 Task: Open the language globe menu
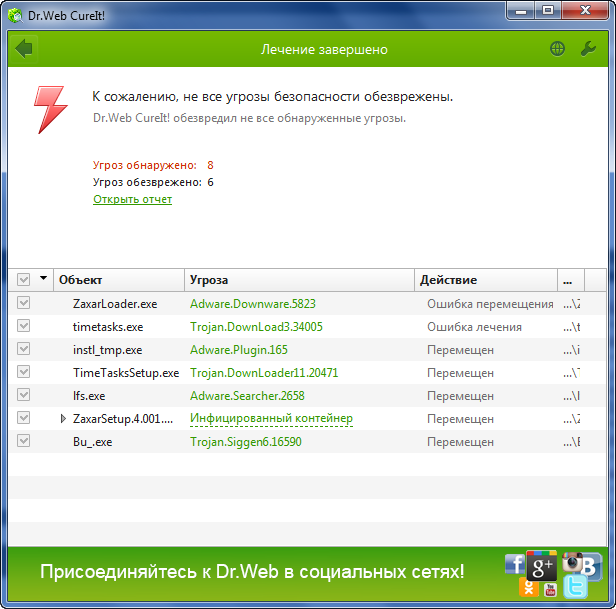coord(557,49)
